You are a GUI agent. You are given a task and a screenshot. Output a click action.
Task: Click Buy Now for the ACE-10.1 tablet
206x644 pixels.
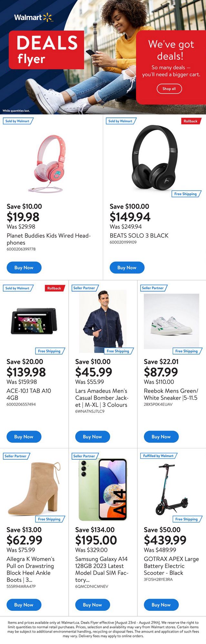point(24,437)
